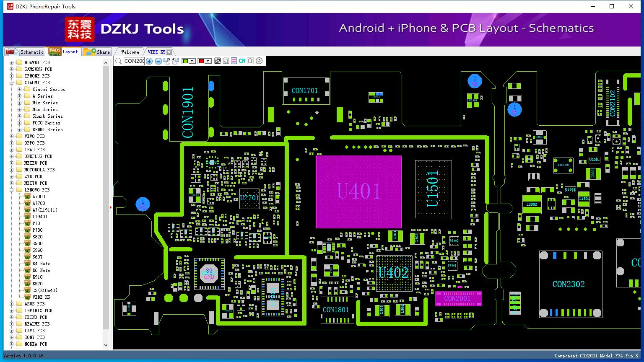The width and height of the screenshot is (644, 362).
Task: Activate the VIBE K5 document tab
Action: coord(156,52)
